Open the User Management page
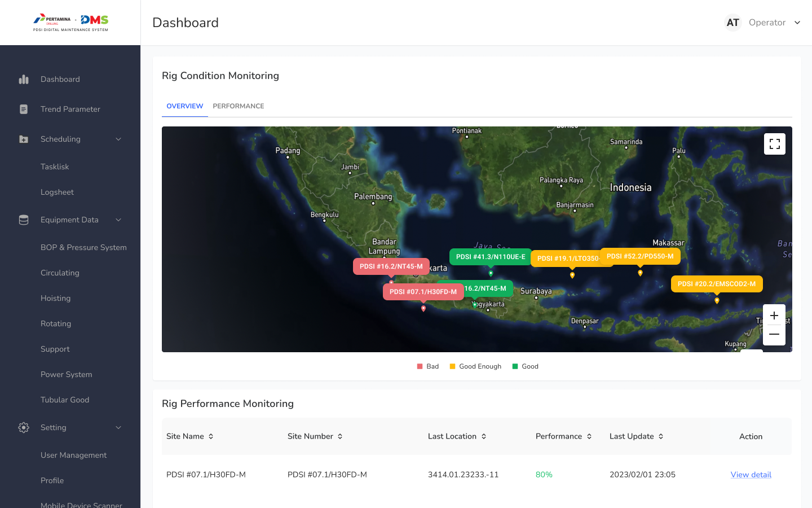Viewport: 812px width, 508px height. (x=73, y=455)
